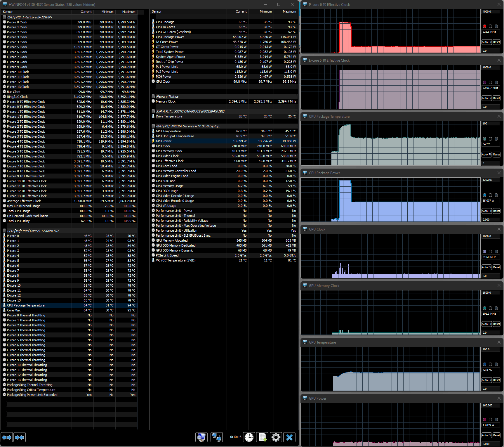Click the window icon of GPU Memory Clock graph
Screen dimensions: 504x447
[305, 286]
